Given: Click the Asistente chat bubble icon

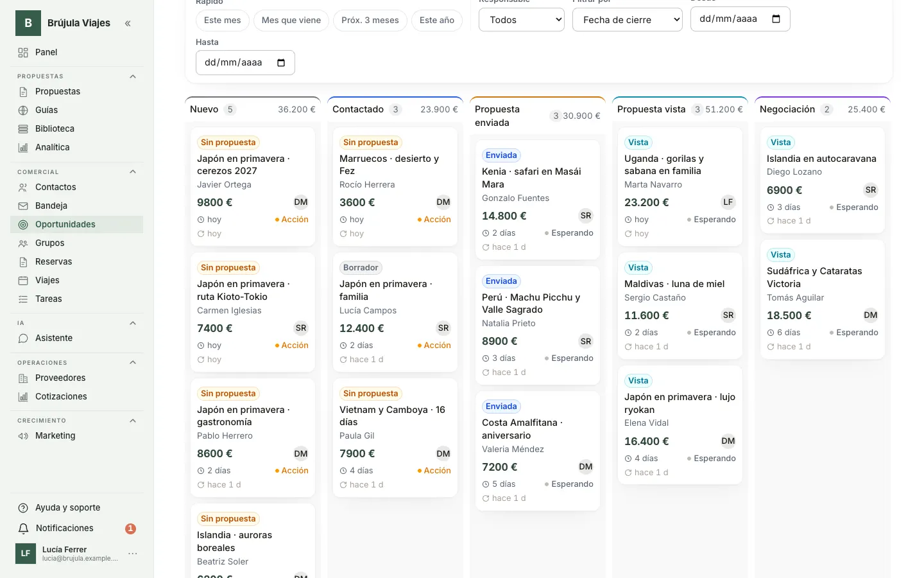Looking at the screenshot, I should coord(23,338).
